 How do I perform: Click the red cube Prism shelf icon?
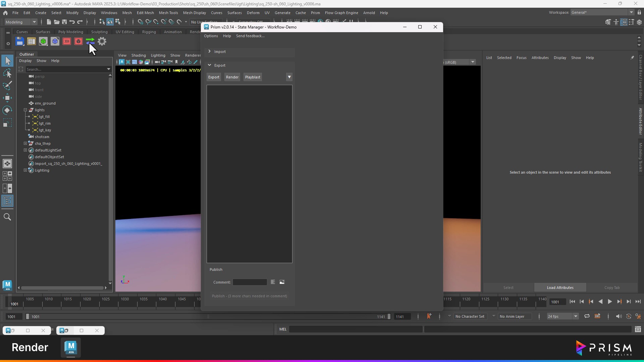click(78, 41)
